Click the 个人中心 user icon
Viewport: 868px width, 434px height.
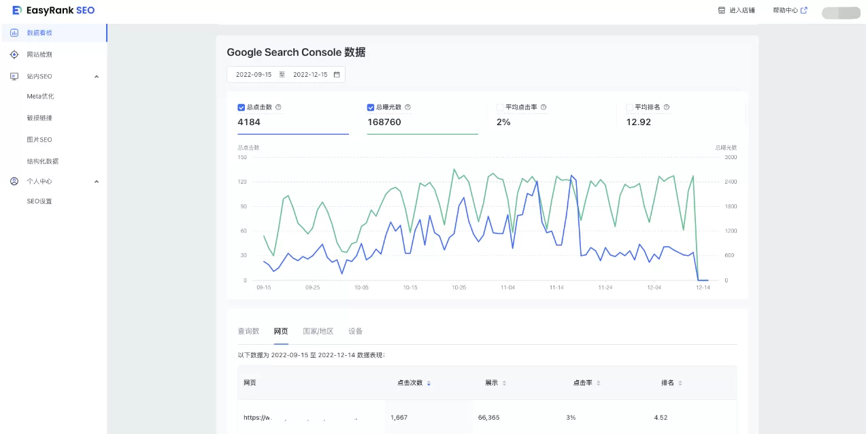pyautogui.click(x=14, y=181)
